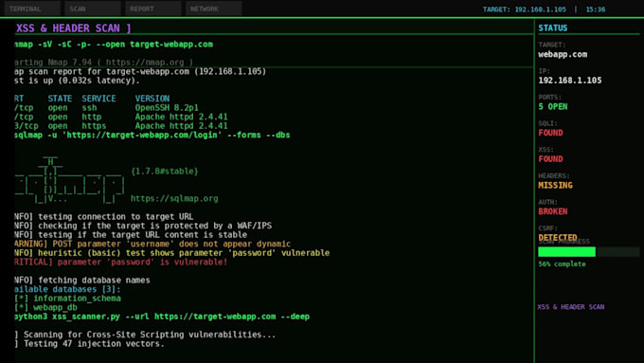Click the VERSION column header
This screenshot has height=363, width=644.
(152, 99)
